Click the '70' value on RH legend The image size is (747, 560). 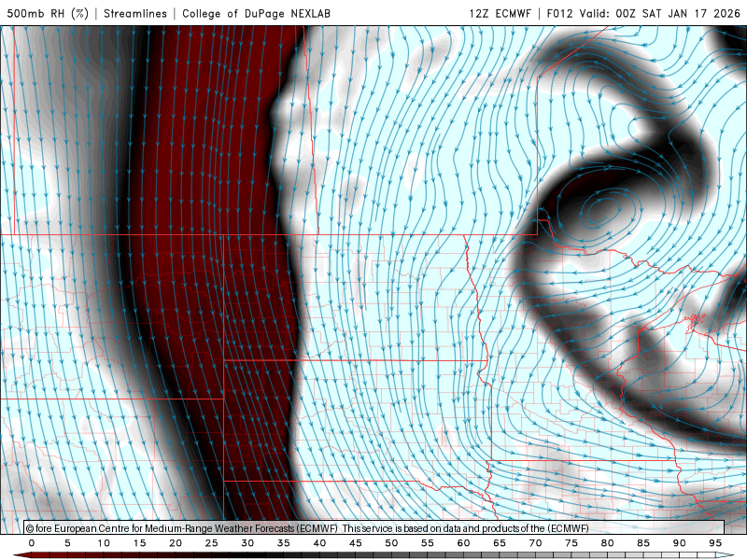[535, 543]
